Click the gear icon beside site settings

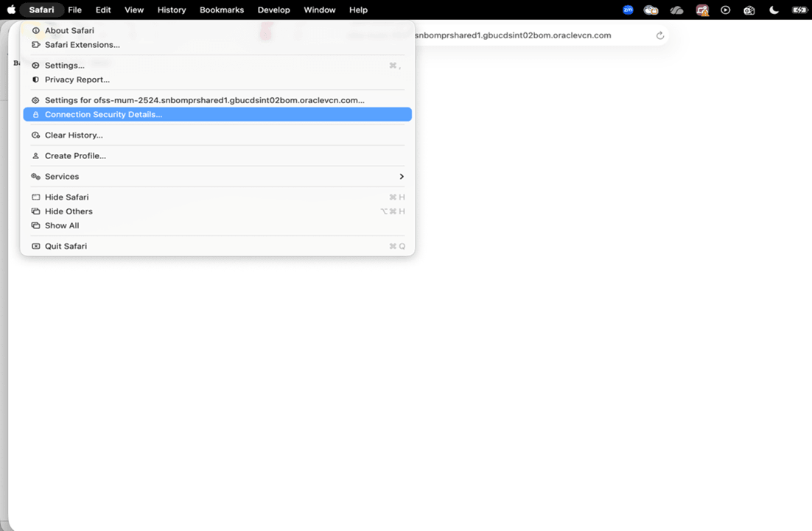[35, 100]
